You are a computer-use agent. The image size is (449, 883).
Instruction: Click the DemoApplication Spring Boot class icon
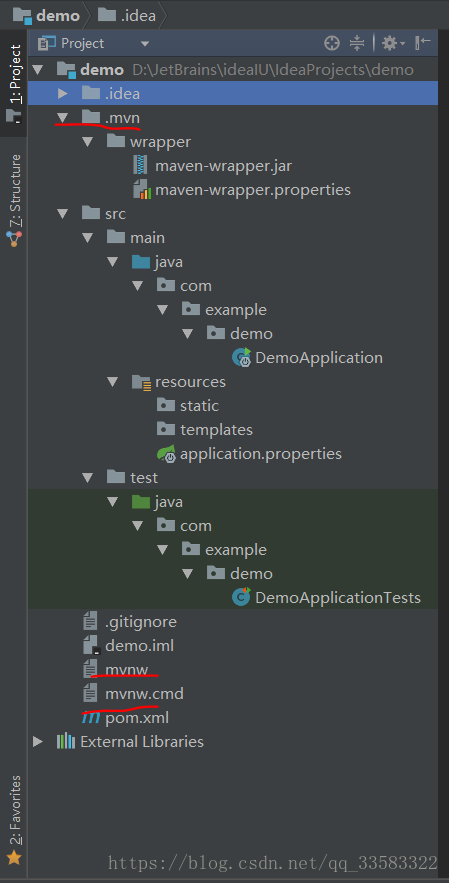click(x=242, y=358)
